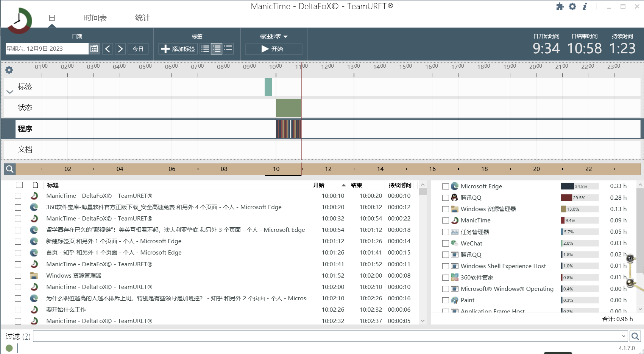Switch to the 日 tab
The image size is (644, 354).
[52, 18]
